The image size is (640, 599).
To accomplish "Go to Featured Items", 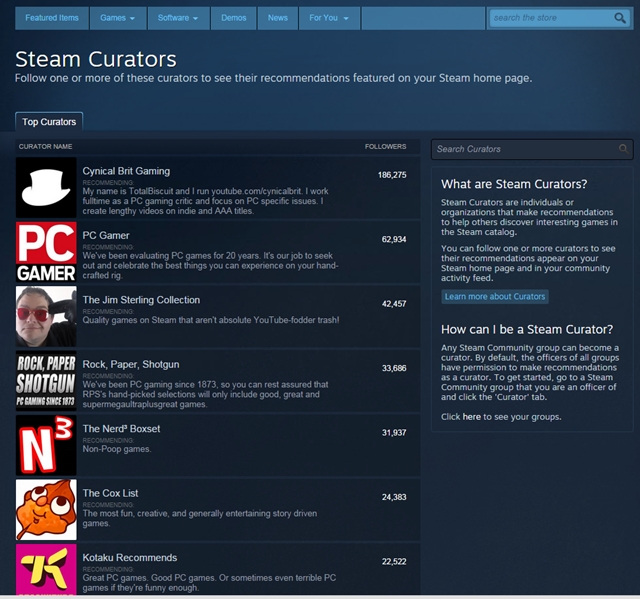I will (x=52, y=18).
